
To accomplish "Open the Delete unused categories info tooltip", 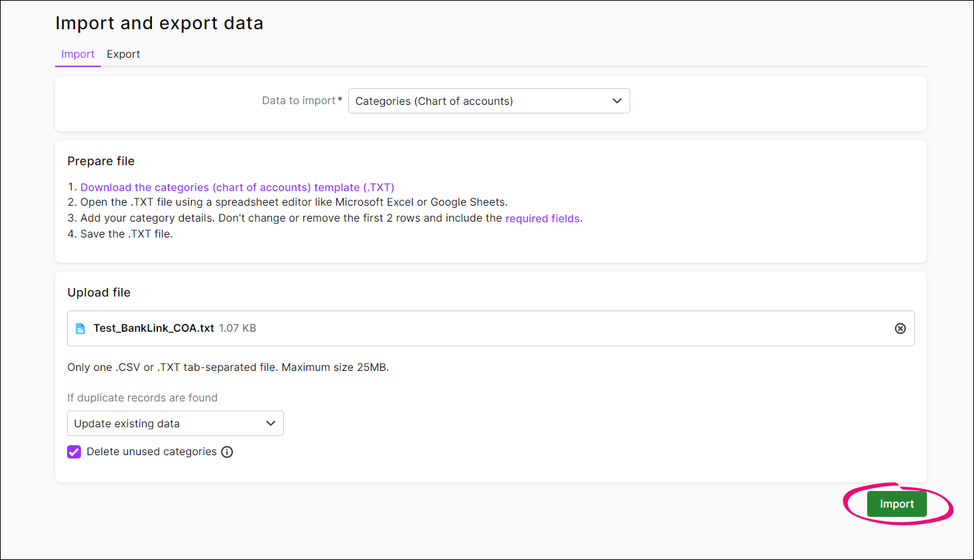I will click(227, 452).
